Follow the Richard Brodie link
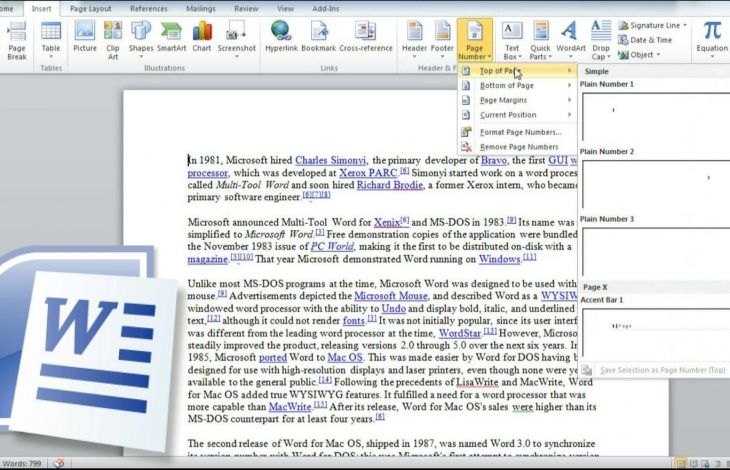 point(390,185)
